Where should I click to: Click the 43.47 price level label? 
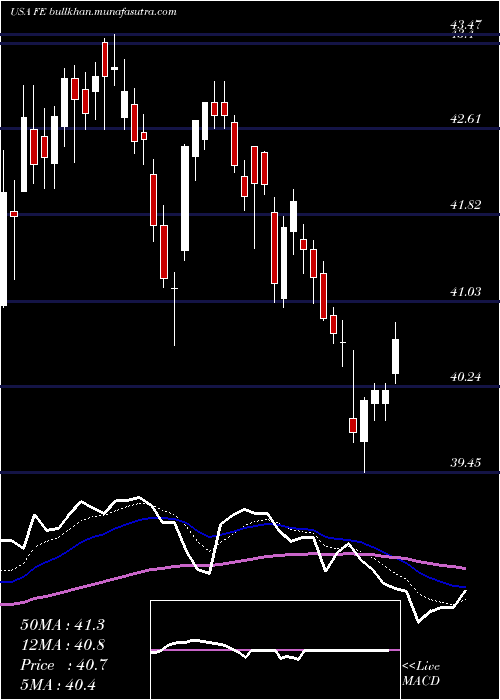click(466, 25)
